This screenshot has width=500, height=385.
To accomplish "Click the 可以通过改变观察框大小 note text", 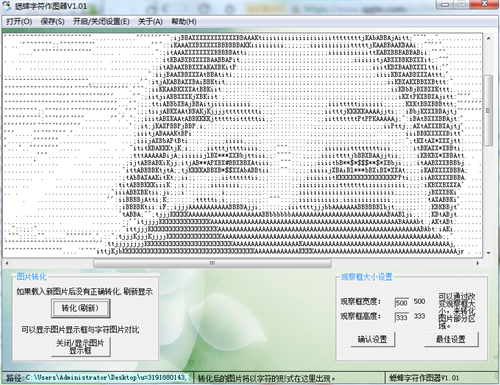I will pos(456,311).
